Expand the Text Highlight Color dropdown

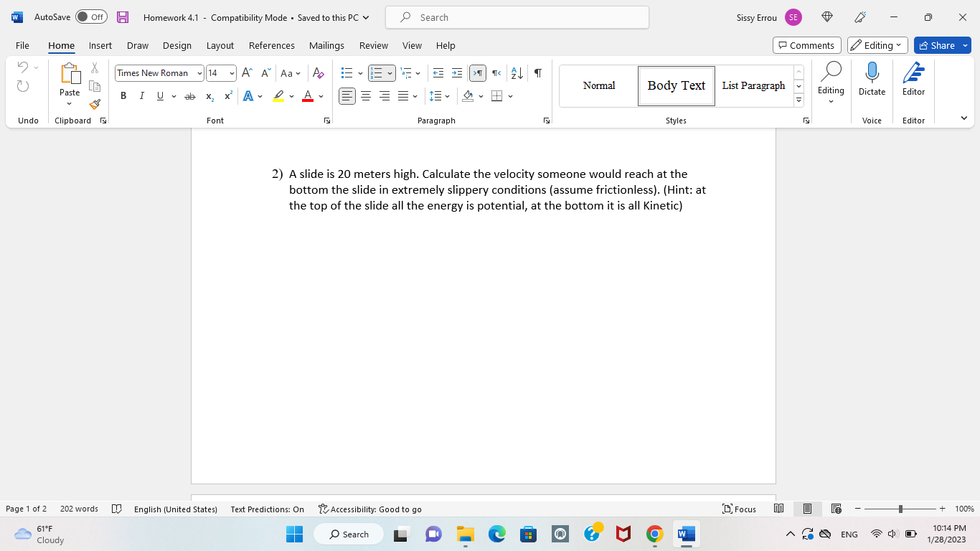(x=290, y=95)
